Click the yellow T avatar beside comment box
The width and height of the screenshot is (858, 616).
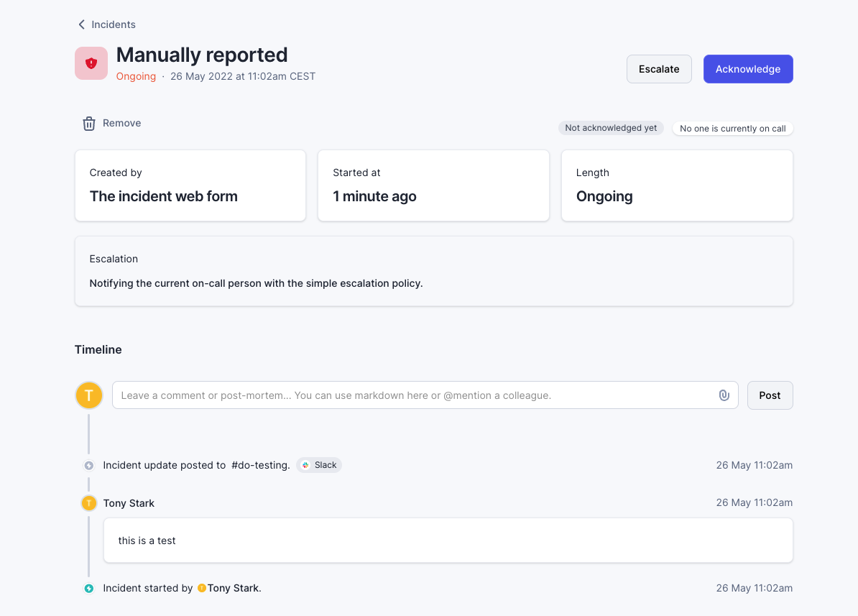(89, 395)
